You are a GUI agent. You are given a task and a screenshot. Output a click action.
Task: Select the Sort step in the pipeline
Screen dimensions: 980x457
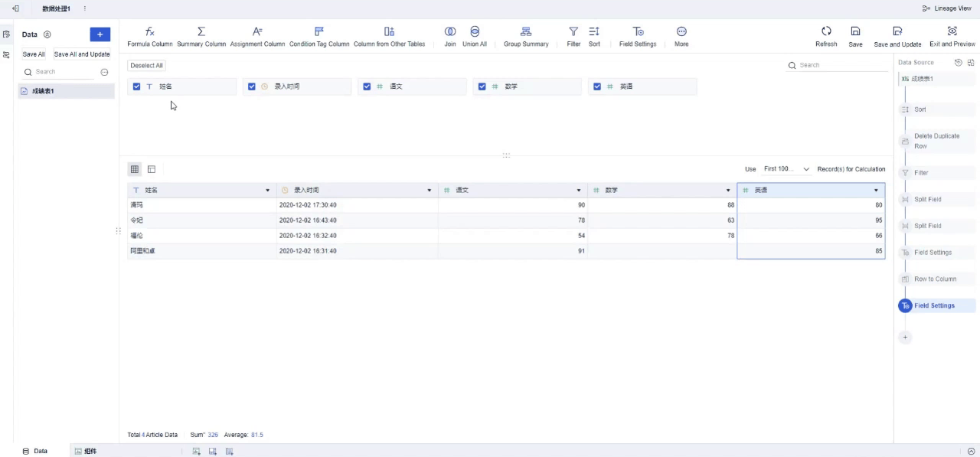coord(936,109)
